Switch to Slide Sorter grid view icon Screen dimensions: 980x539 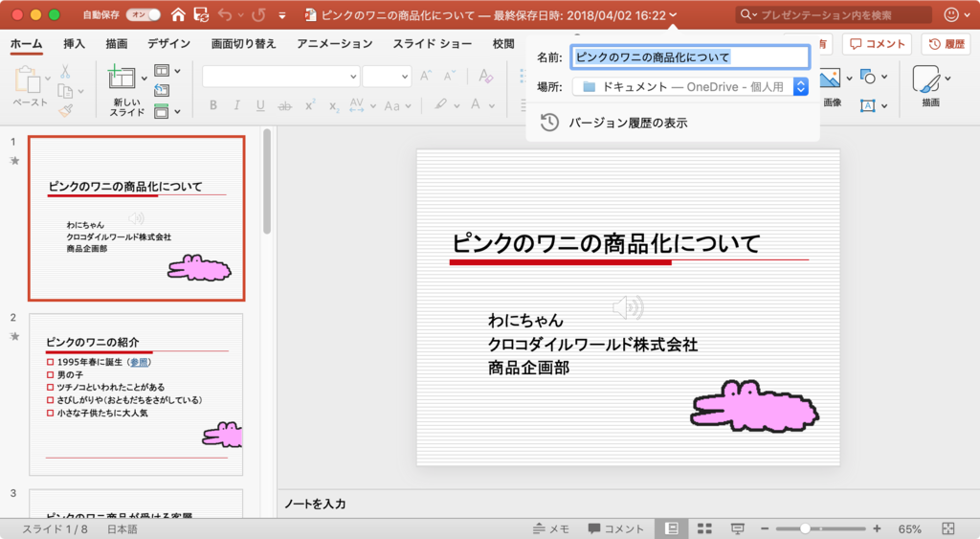pos(704,529)
